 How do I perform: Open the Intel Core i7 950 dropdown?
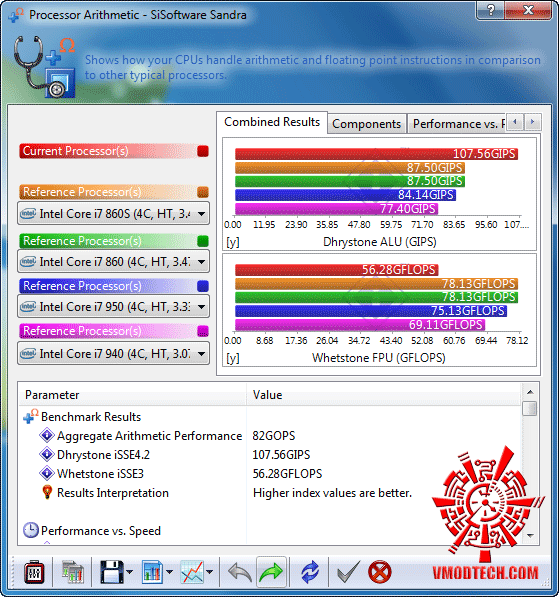[x=113, y=306]
